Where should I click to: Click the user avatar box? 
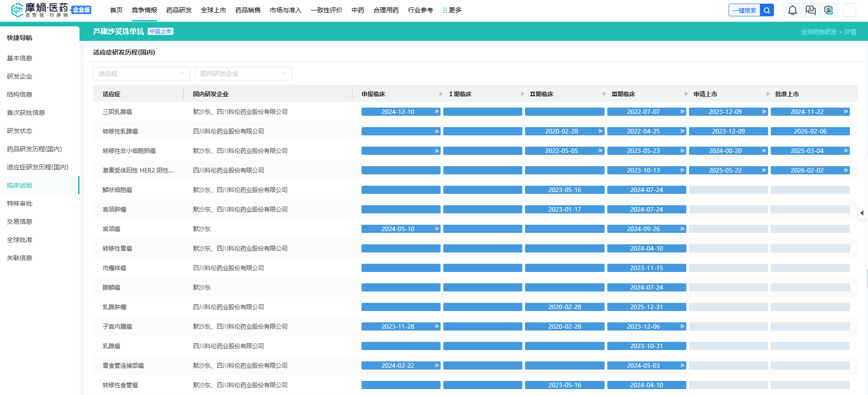pos(849,10)
